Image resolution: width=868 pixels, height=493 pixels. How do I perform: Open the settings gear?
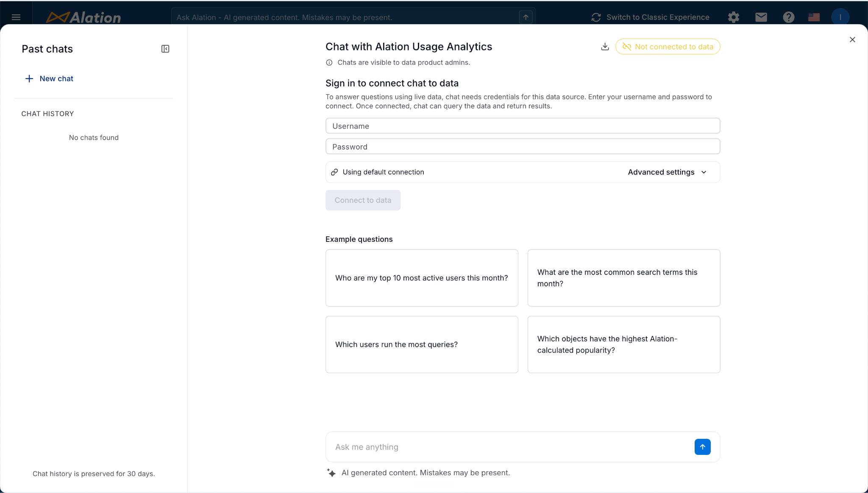point(734,17)
